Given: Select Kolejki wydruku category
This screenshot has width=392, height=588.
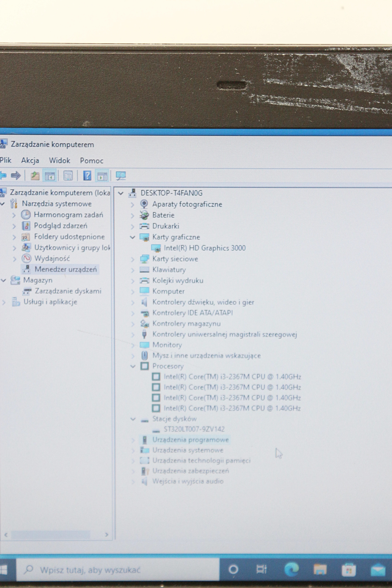Looking at the screenshot, I should [x=178, y=281].
